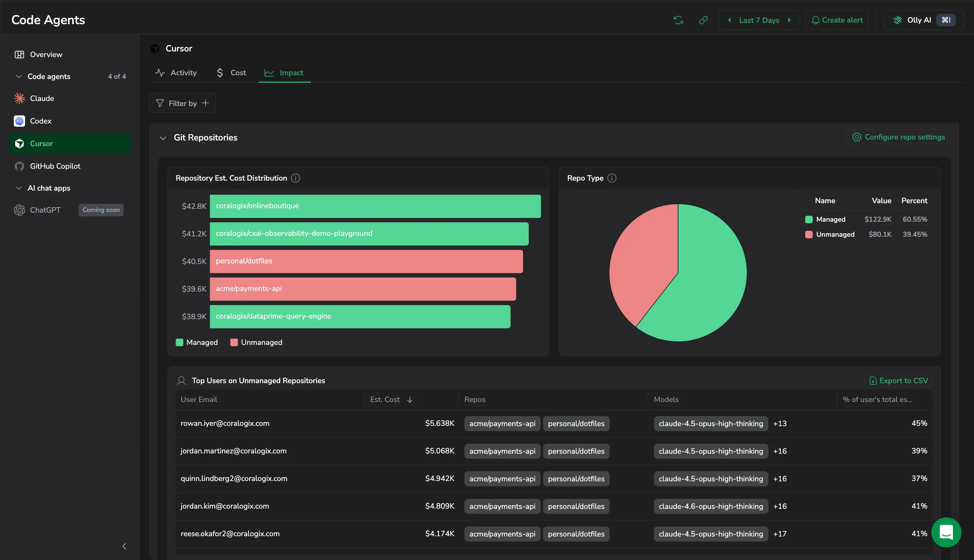Sort by Est. Cost column arrow
The image size is (974, 560).
coord(410,399)
